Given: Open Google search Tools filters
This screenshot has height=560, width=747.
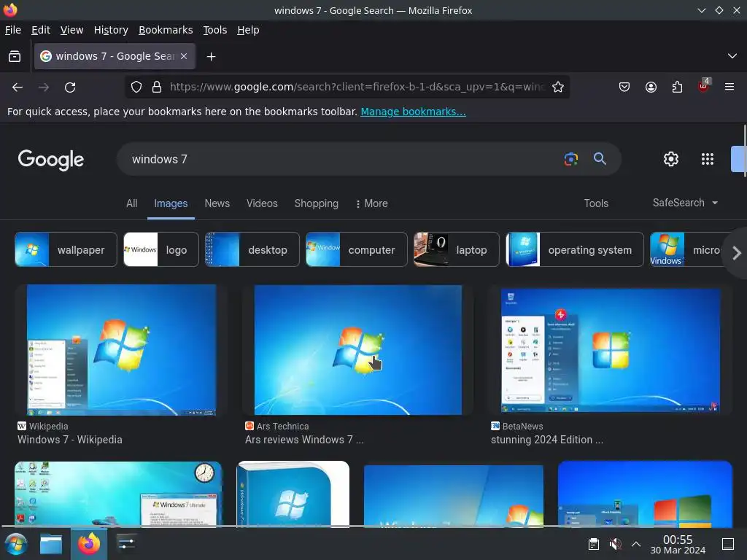Looking at the screenshot, I should pyautogui.click(x=596, y=203).
